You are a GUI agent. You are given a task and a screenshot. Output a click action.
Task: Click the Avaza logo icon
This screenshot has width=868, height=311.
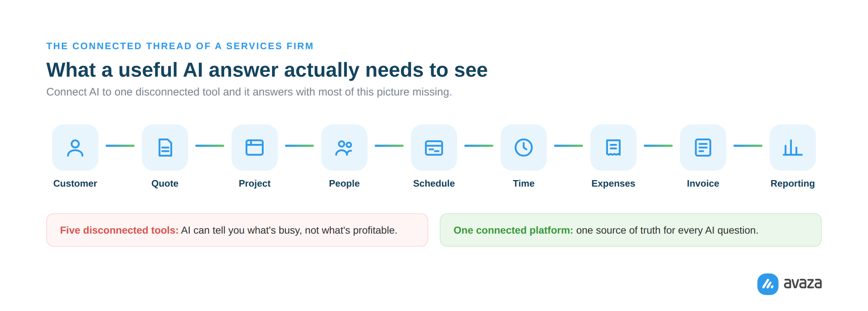768,284
